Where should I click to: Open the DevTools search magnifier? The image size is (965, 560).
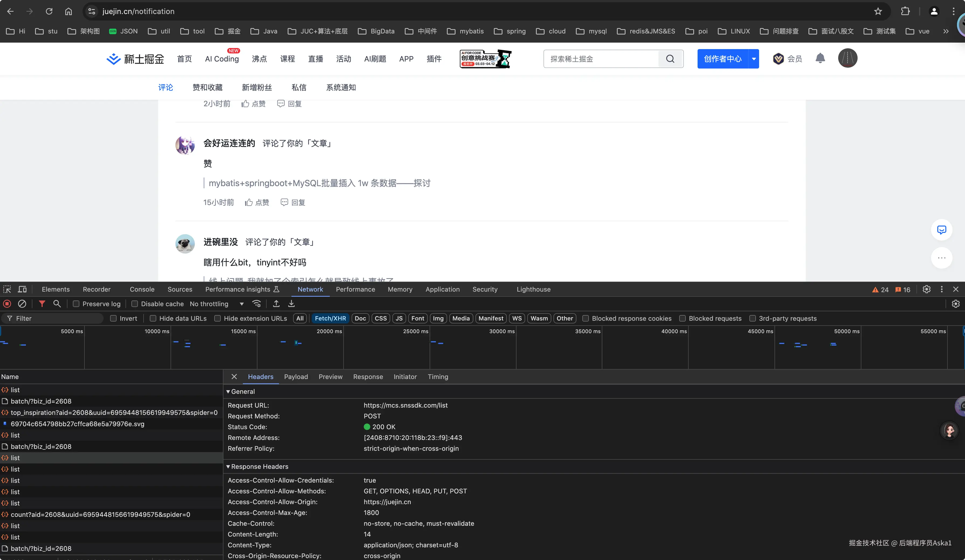(x=57, y=304)
